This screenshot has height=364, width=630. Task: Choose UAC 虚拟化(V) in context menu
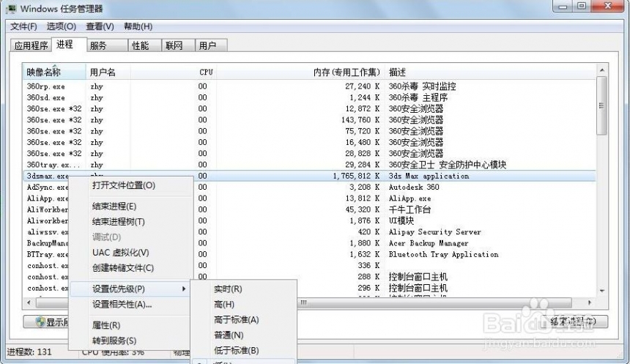121,253
